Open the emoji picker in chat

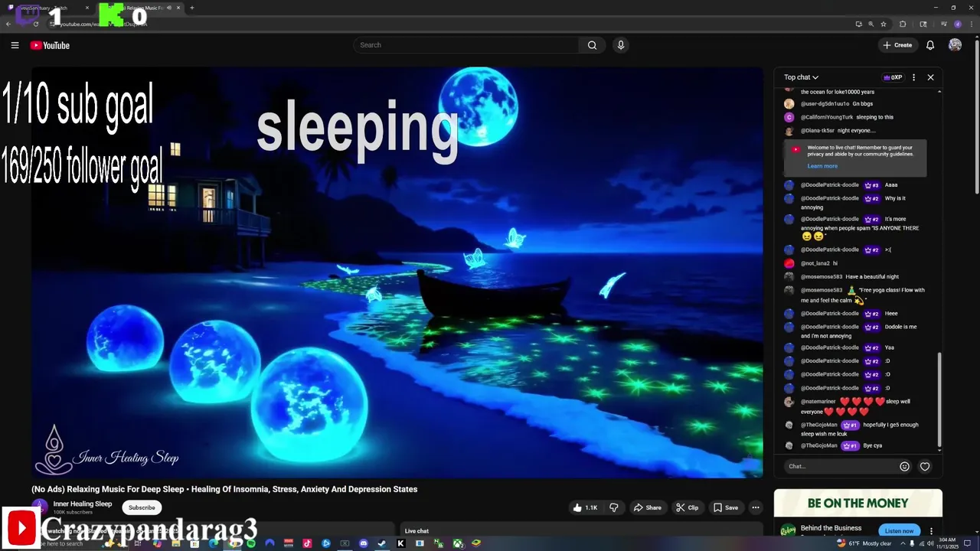pyautogui.click(x=904, y=466)
